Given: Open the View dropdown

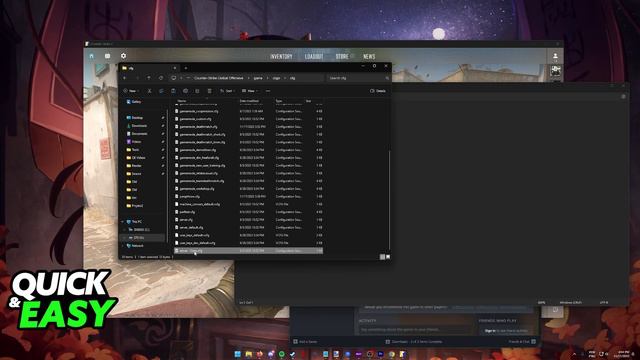Looking at the screenshot, I should point(249,91).
